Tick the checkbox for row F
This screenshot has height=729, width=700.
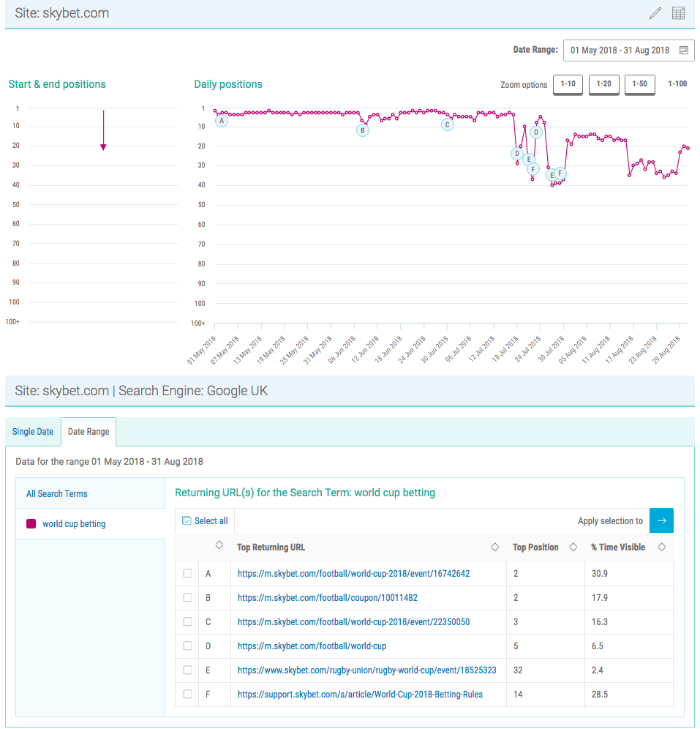coord(188,694)
